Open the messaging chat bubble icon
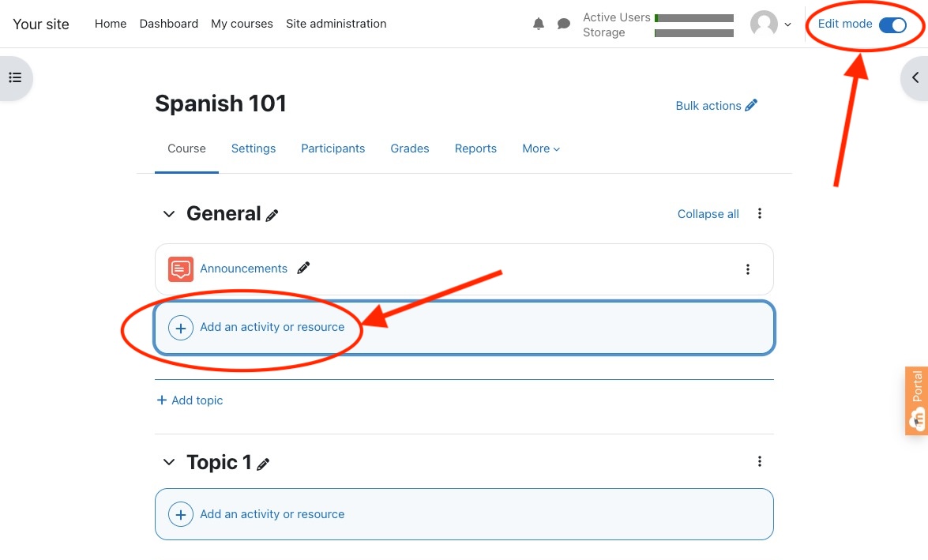928x560 pixels. [x=563, y=24]
